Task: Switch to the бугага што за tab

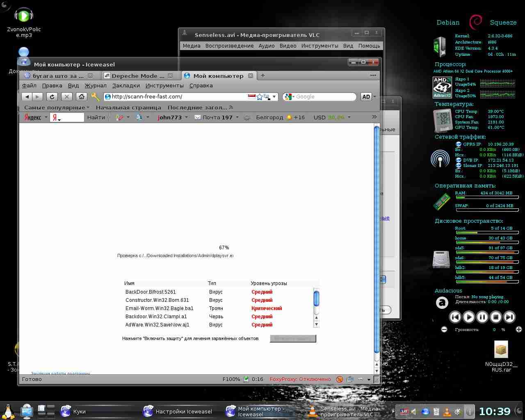Action: coord(58,76)
